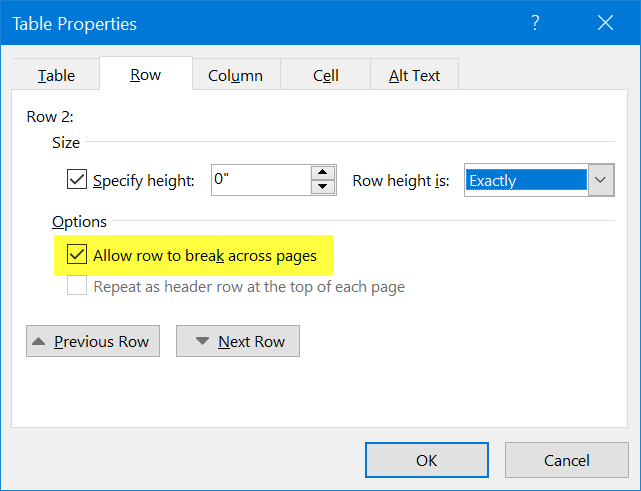Confirm settings with the OK button
The width and height of the screenshot is (641, 491).
click(426, 461)
